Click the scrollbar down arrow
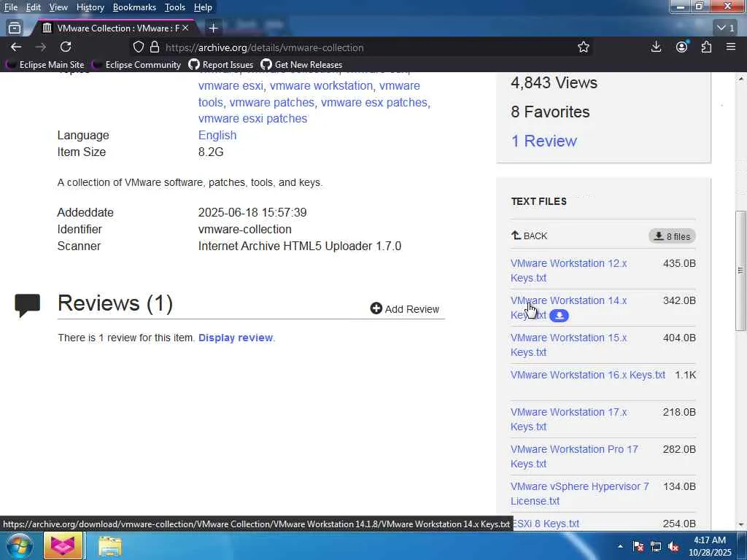The image size is (747, 560). pyautogui.click(x=741, y=525)
